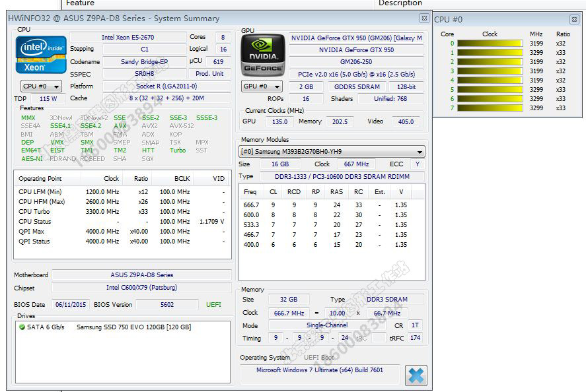Click the Core 7 clock bar
Image resolution: width=586 pixels, height=392 pixels.
click(490, 108)
